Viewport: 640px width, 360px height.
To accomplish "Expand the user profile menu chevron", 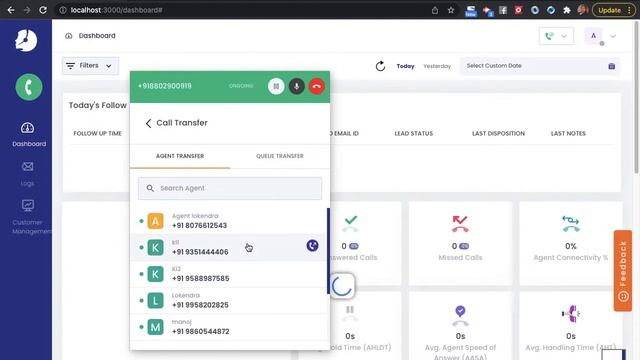I will tap(613, 36).
